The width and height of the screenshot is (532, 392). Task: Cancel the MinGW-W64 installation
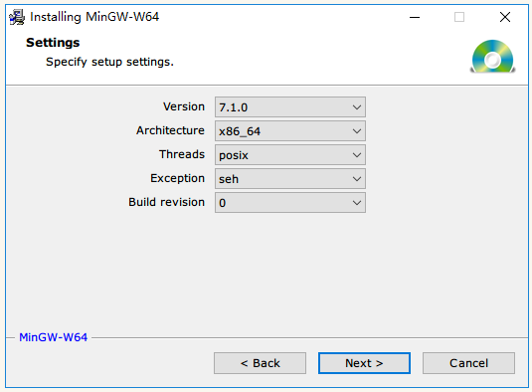pos(468,363)
